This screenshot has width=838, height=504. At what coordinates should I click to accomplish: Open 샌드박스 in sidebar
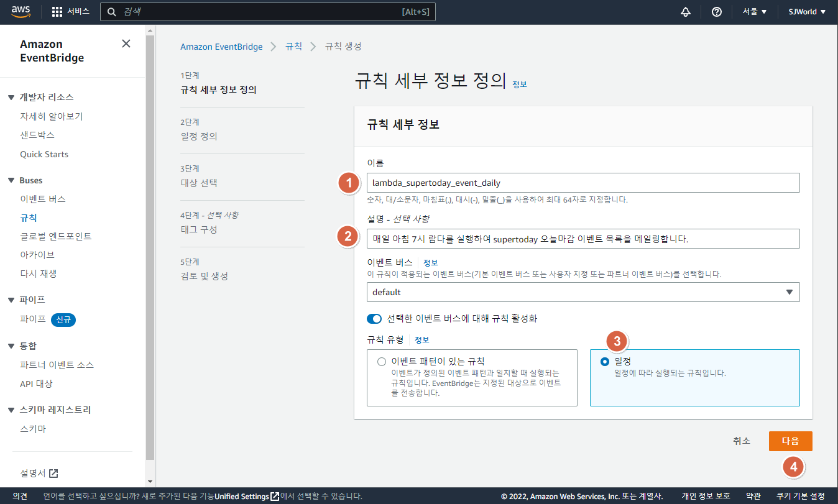pyautogui.click(x=37, y=135)
